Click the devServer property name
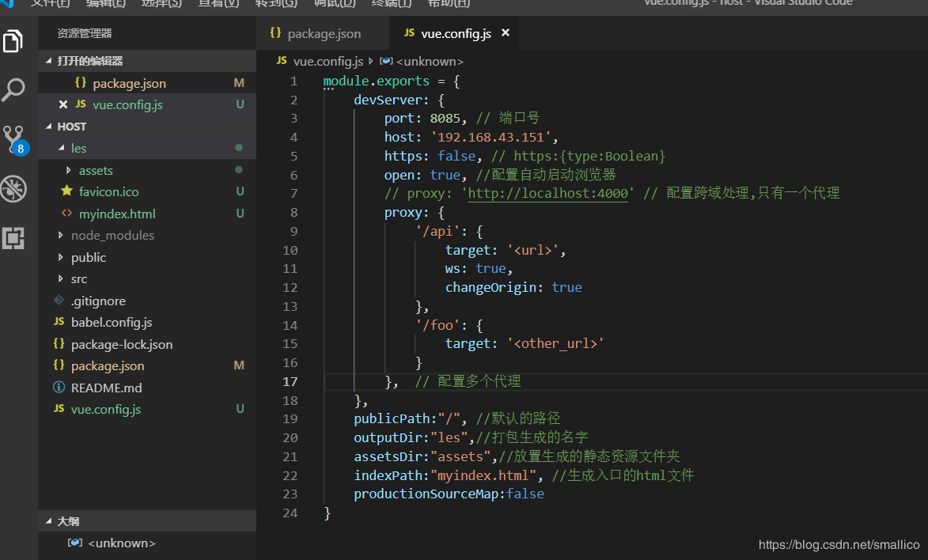 point(388,100)
